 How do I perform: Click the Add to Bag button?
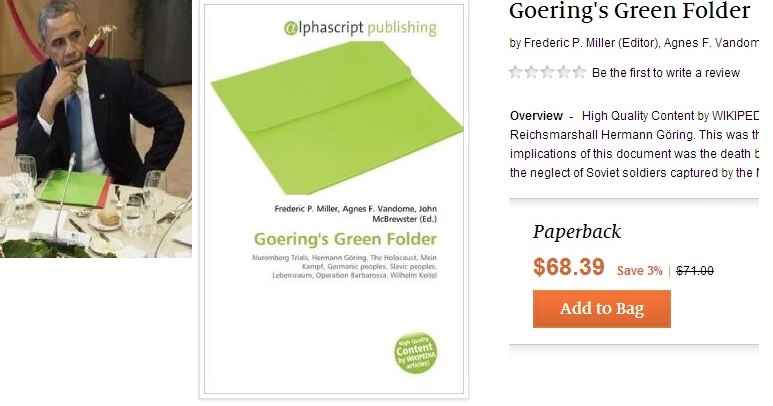tap(601, 308)
